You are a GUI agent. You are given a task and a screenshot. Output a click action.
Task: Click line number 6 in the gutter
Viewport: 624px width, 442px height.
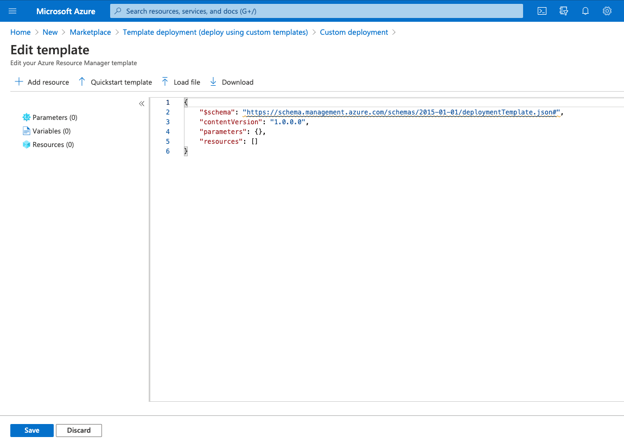(x=168, y=151)
